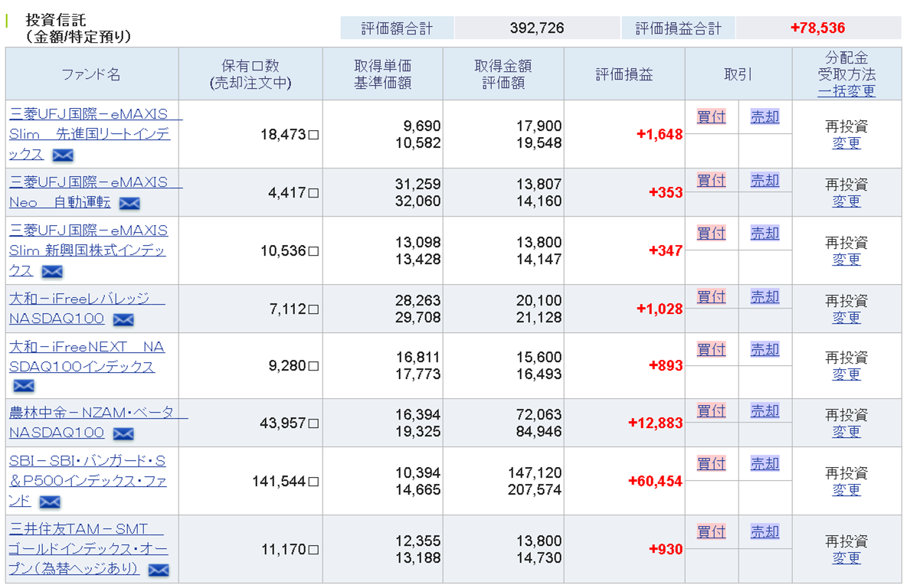Open fund page 農林中金－NZAM・ベータ NASDAQ100

click(98, 413)
